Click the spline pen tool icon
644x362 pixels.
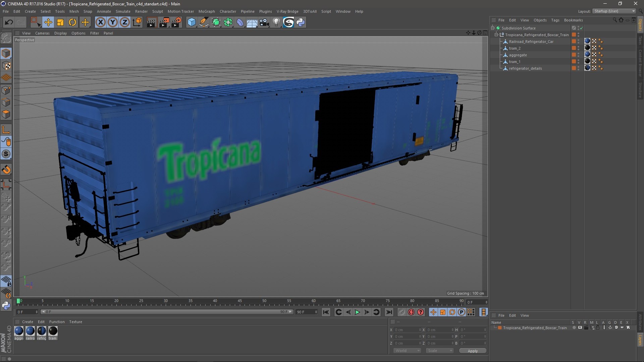click(x=204, y=22)
